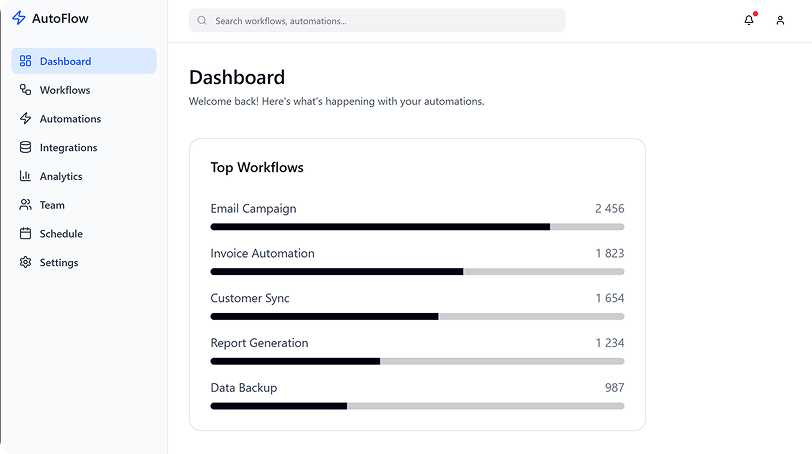The image size is (812, 454).
Task: Click the Automations bolt icon
Action: [x=25, y=119]
